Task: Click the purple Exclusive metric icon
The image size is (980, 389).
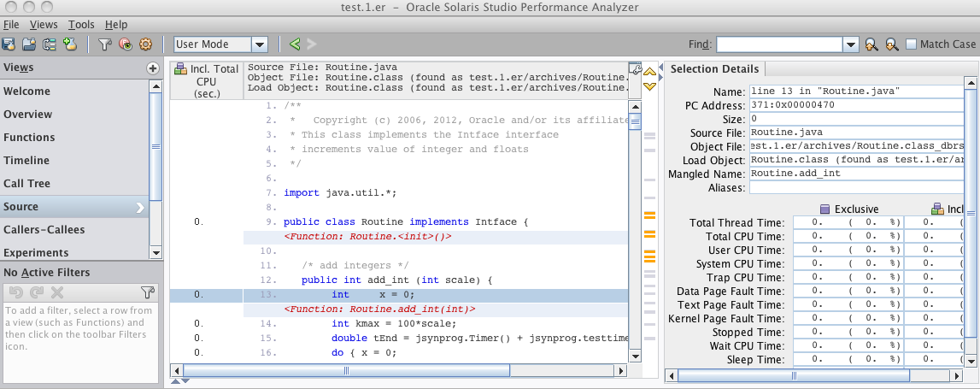Action: pyautogui.click(x=825, y=209)
